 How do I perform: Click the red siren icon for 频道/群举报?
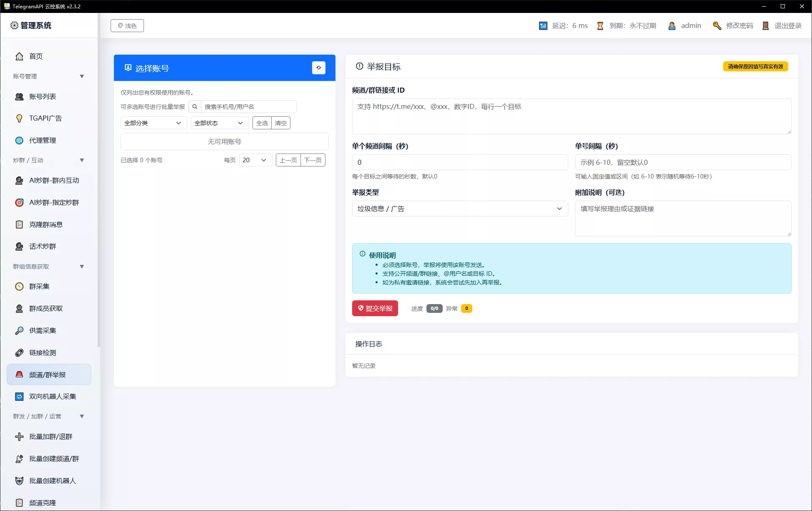click(19, 375)
